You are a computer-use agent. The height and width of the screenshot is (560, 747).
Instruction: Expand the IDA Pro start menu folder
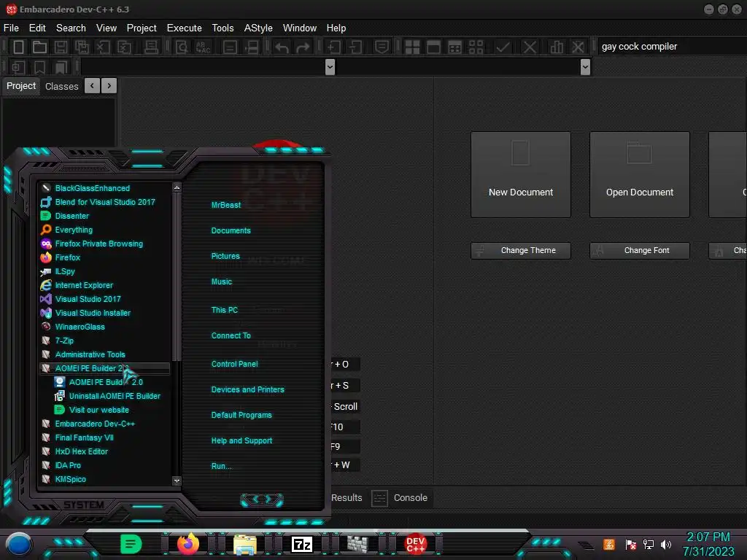click(68, 464)
